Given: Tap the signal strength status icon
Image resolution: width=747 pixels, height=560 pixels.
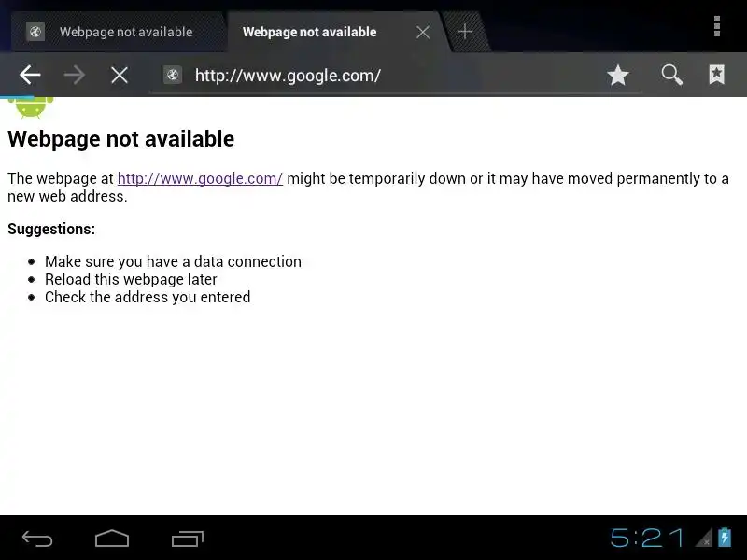Looking at the screenshot, I should click(704, 538).
